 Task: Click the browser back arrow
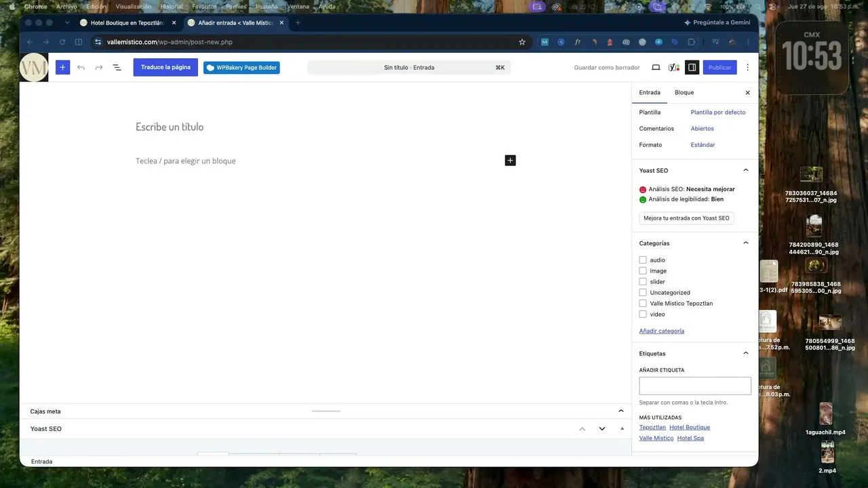(30, 42)
